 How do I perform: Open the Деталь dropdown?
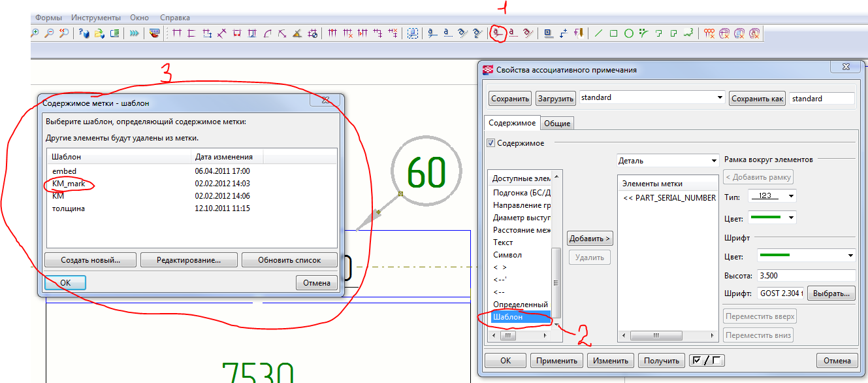667,160
